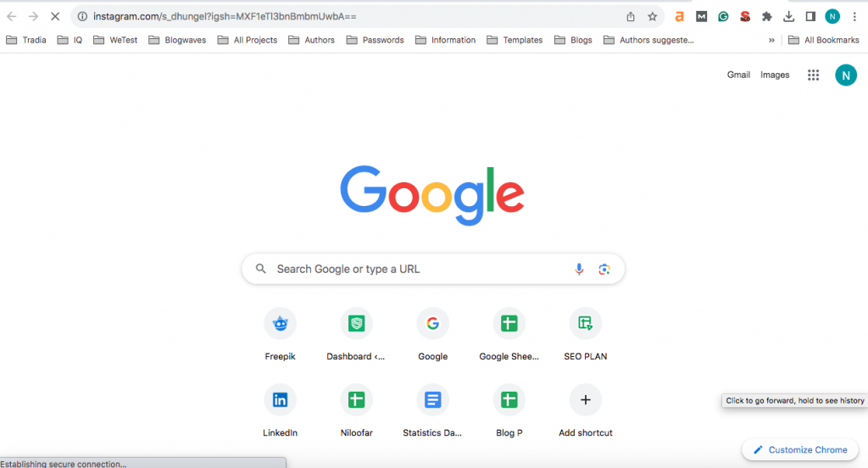Click the browser back arrow
This screenshot has height=468, width=868.
point(12,17)
